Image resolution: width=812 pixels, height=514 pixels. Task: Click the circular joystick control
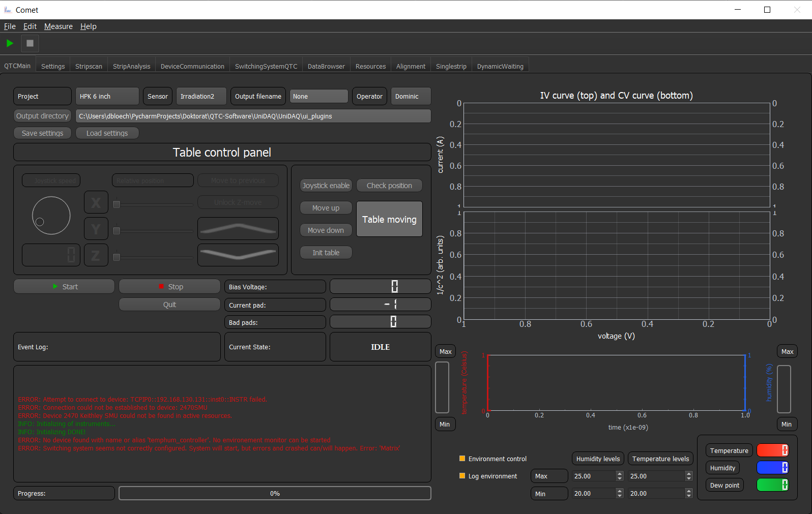pos(51,216)
